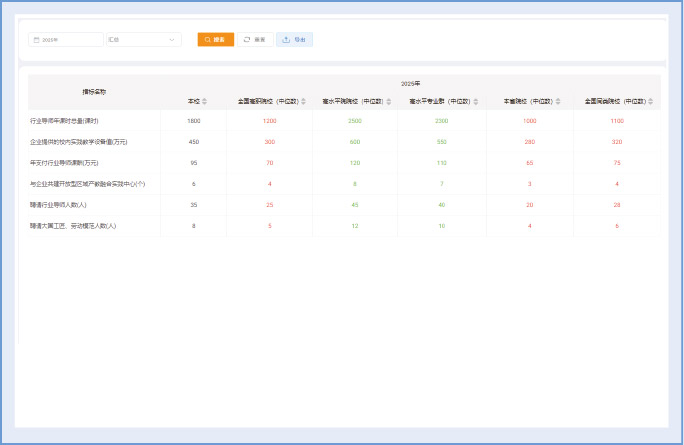
Task: Sort by 全国同类院校（中位数） column
Action: pos(651,101)
